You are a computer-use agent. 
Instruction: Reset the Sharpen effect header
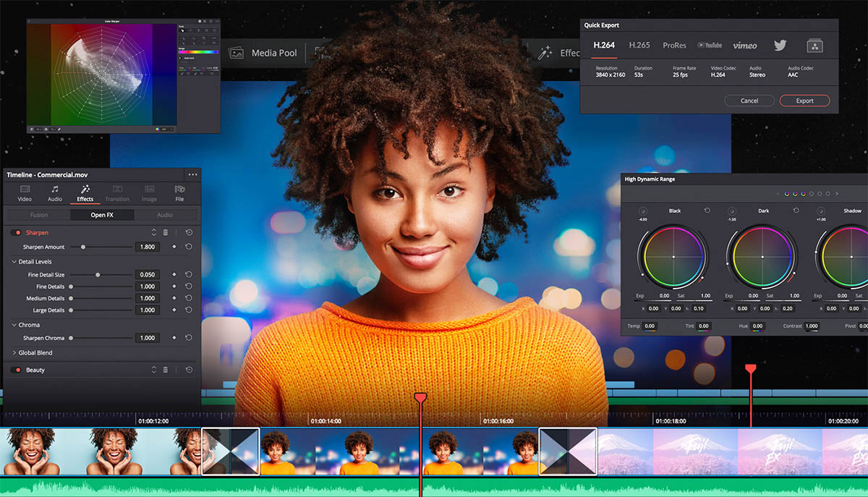pos(189,232)
